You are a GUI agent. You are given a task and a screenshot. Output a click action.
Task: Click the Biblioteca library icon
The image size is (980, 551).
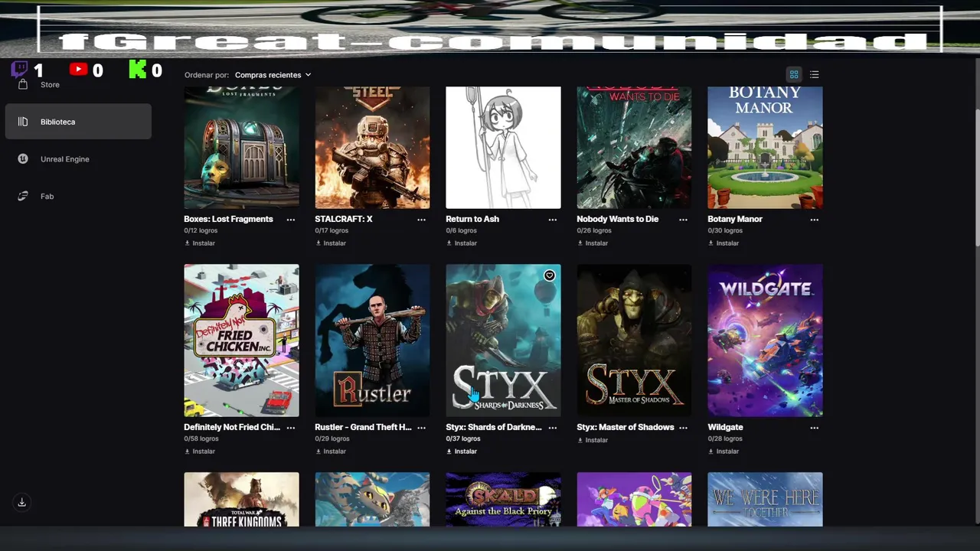pyautogui.click(x=23, y=122)
